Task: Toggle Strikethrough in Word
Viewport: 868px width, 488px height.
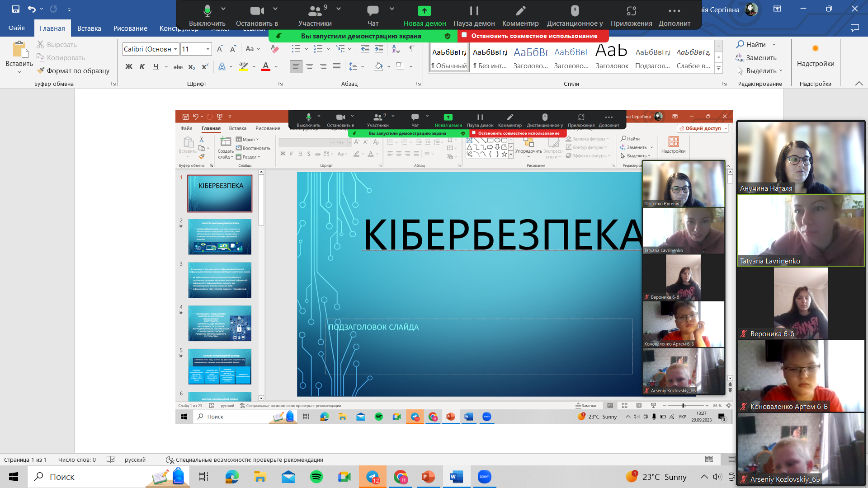Action: tap(178, 66)
